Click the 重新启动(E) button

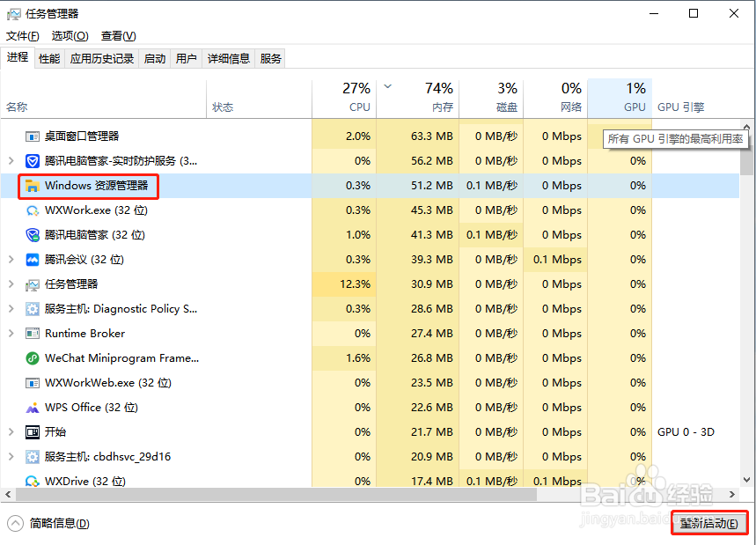[709, 522]
